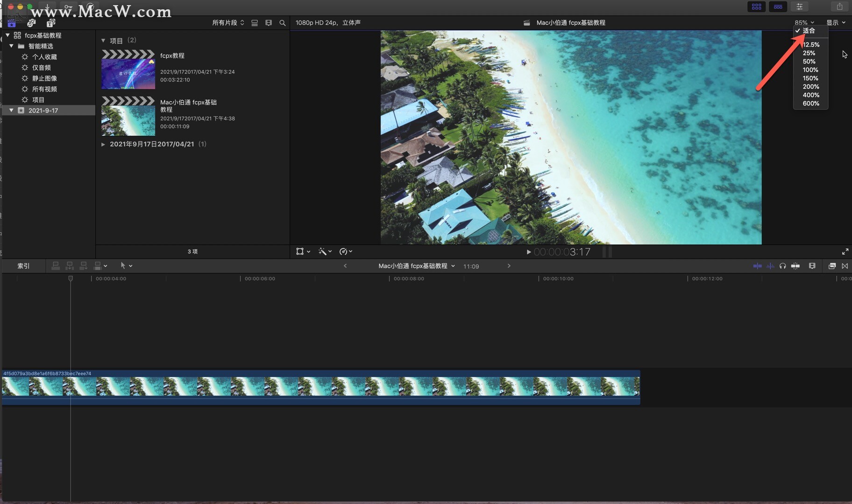Choose the 适合 fit option
This screenshot has width=852, height=504.
pyautogui.click(x=809, y=31)
